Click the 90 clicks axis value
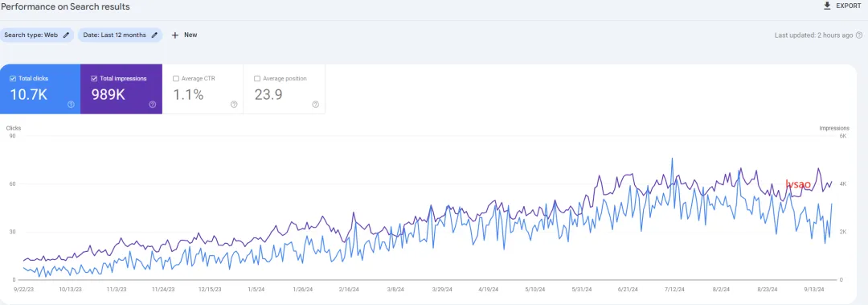Screen dimensions: 868x305 (11, 136)
